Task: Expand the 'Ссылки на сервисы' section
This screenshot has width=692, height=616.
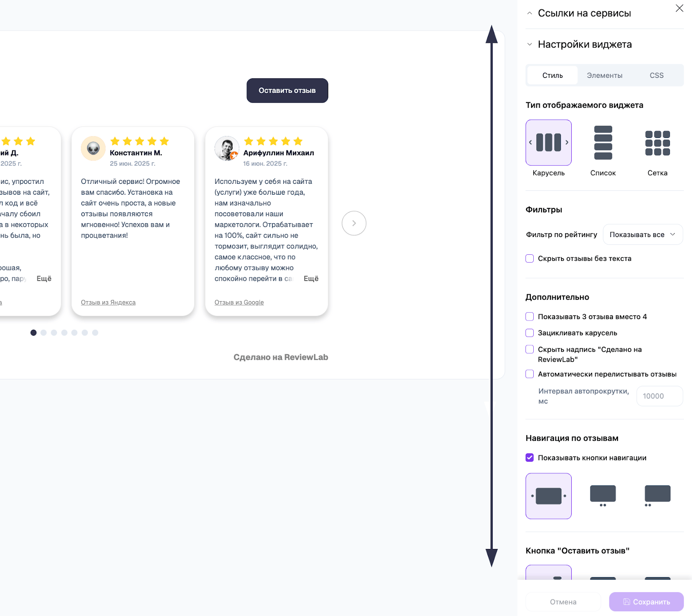Action: [584, 13]
